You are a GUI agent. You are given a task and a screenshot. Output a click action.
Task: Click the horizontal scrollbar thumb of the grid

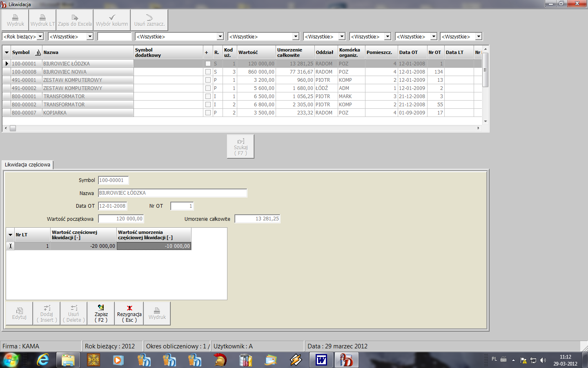(13, 128)
